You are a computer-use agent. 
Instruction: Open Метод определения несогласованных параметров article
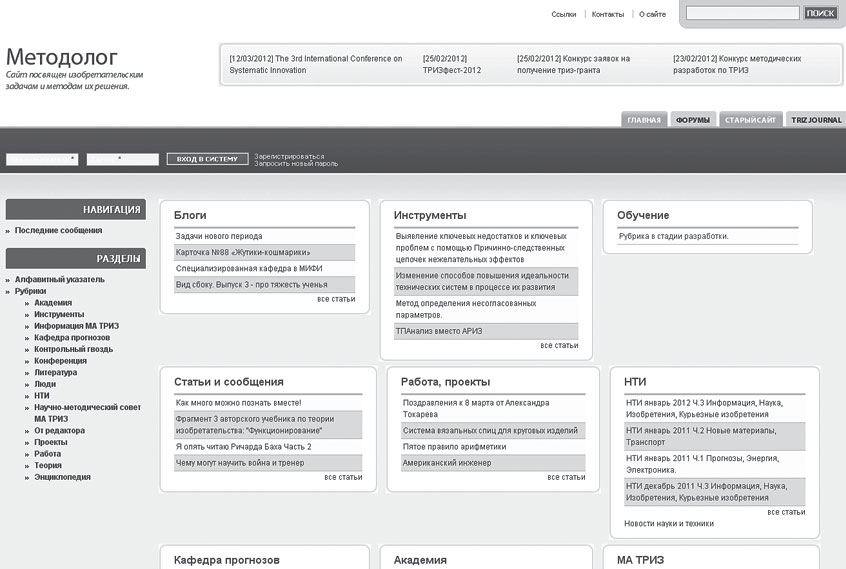pos(466,309)
